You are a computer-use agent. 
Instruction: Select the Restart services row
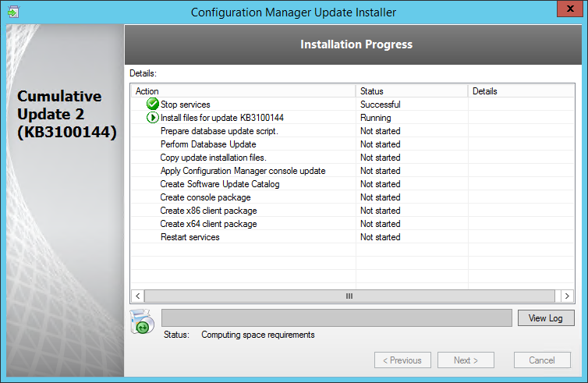click(x=352, y=237)
